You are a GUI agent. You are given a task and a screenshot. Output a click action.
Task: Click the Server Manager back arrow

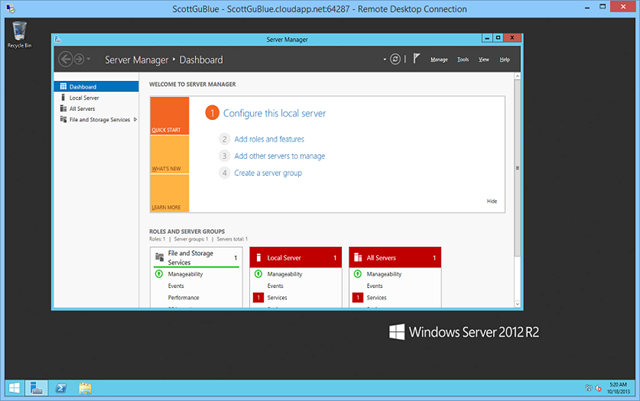[65, 59]
